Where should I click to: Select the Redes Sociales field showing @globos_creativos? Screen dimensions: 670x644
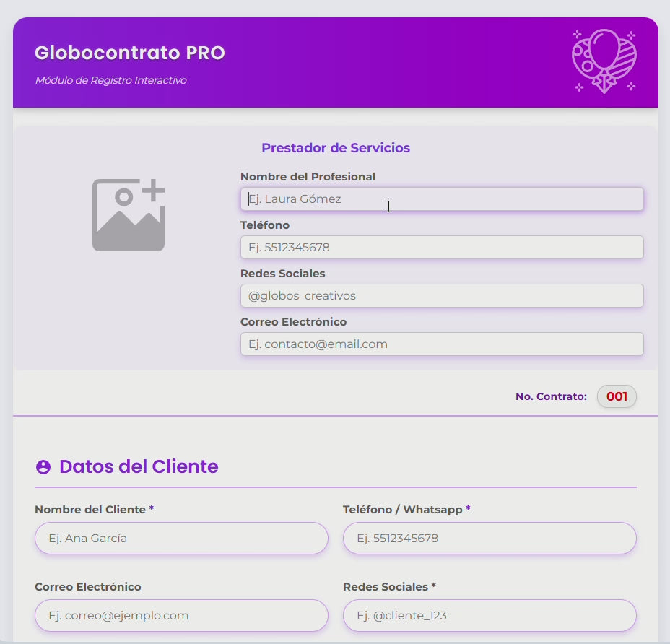441,295
